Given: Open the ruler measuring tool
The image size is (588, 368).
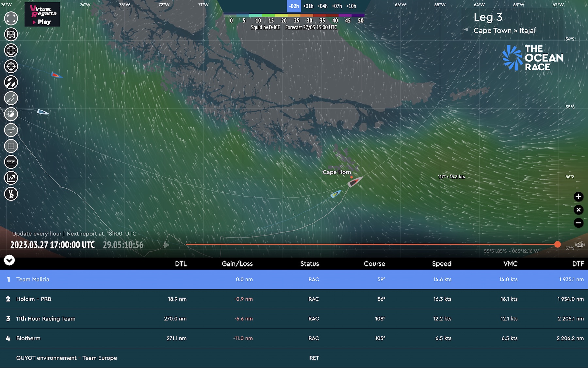Looking at the screenshot, I should [11, 162].
